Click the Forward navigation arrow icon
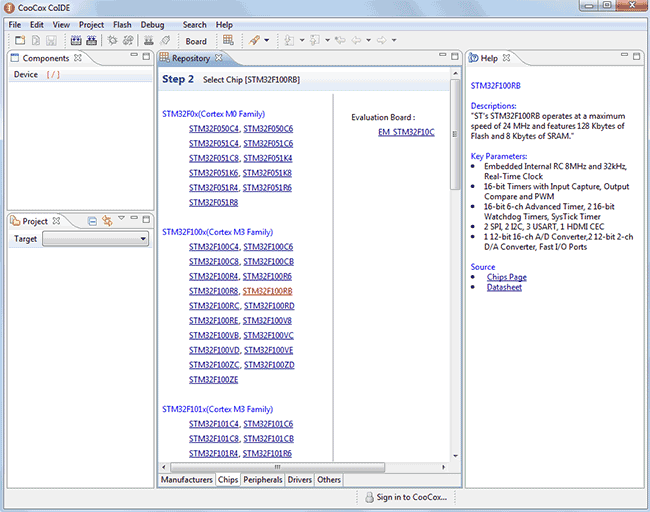The width and height of the screenshot is (650, 512). [381, 40]
